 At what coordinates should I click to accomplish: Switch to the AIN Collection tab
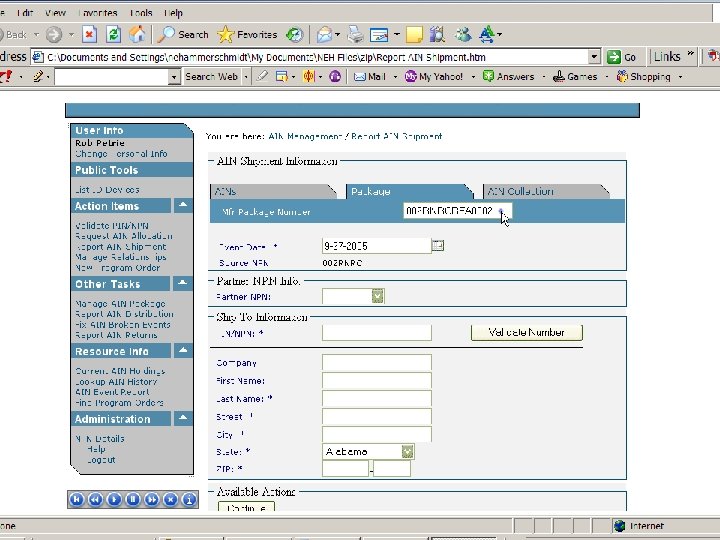coord(546,191)
